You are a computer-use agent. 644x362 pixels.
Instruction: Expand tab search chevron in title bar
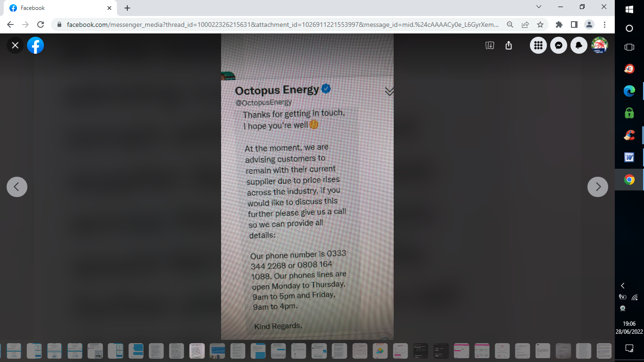(539, 7)
